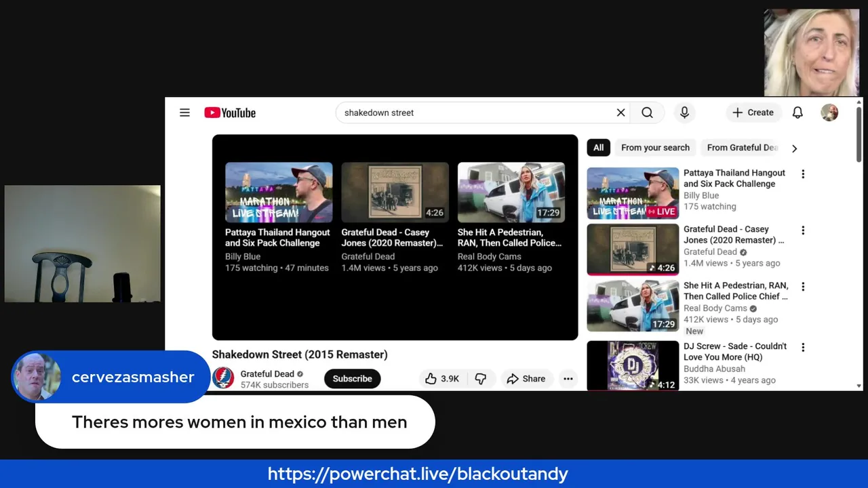Click the 574K subscribers text
This screenshot has height=488, width=868.
pos(275,385)
